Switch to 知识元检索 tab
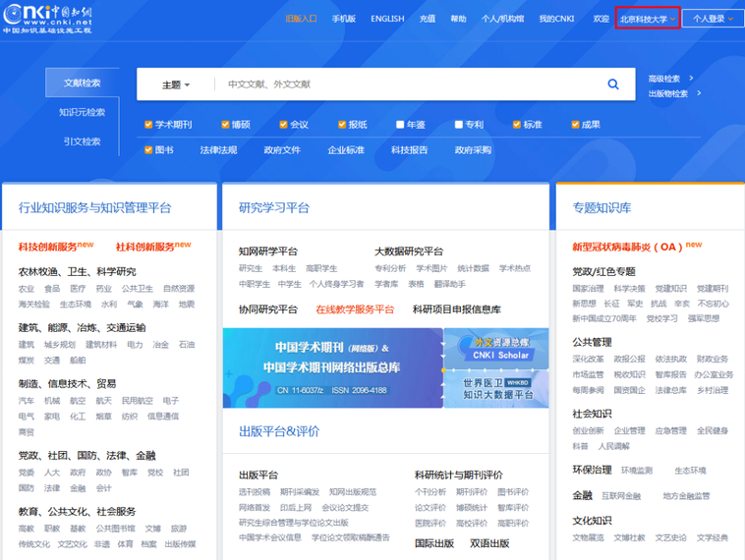This screenshot has width=745, height=560. [83, 112]
